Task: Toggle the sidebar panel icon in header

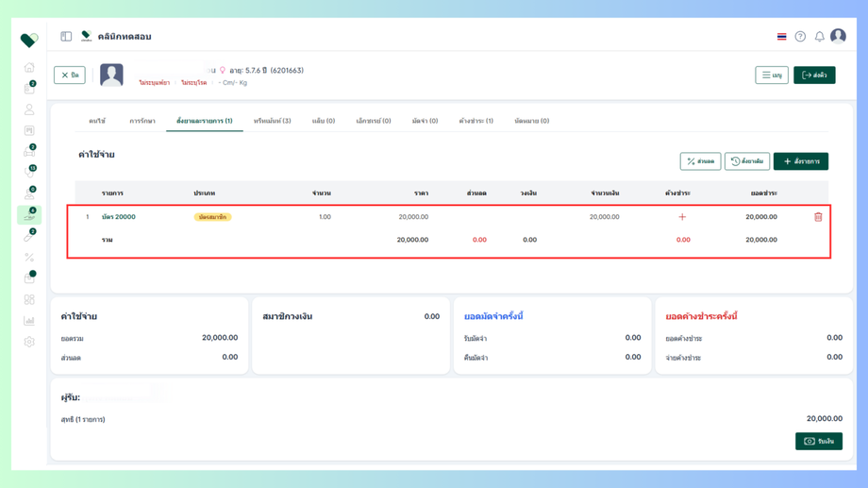Action: coord(66,37)
